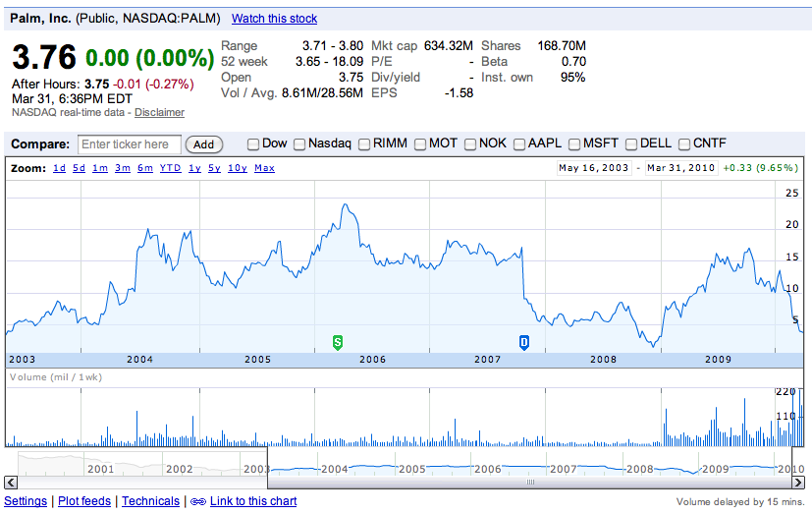This screenshot has width=812, height=514.
Task: Open the Disclaimer link
Action: (x=159, y=112)
